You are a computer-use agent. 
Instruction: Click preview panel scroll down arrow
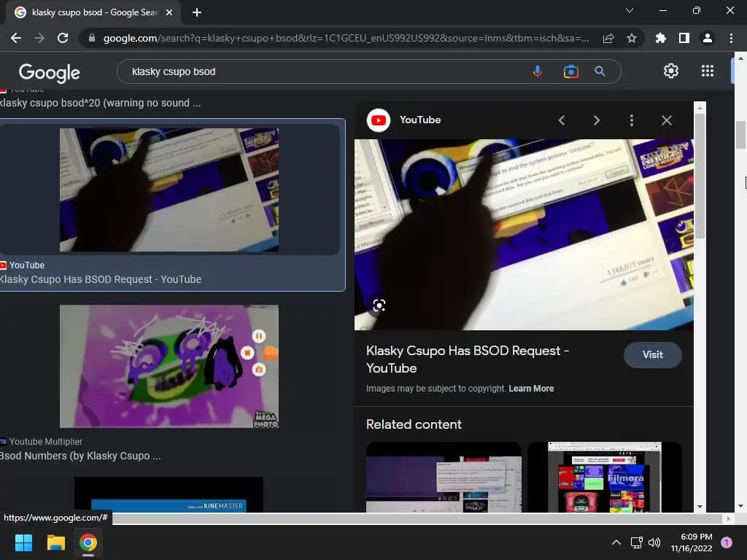pos(700,507)
